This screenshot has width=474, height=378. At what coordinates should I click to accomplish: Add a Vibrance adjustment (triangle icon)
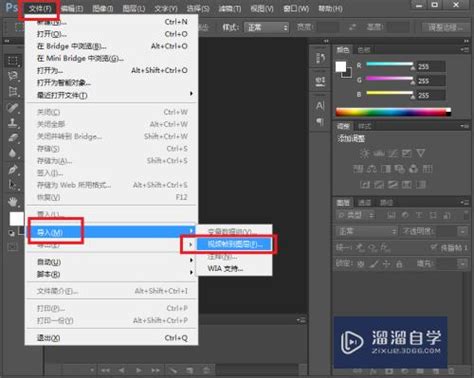pyautogui.click(x=421, y=153)
